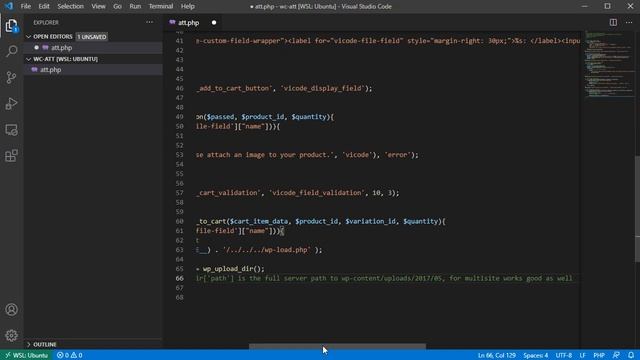Click $variation_id parameter on line 60
The image size is (640, 360).
point(370,221)
